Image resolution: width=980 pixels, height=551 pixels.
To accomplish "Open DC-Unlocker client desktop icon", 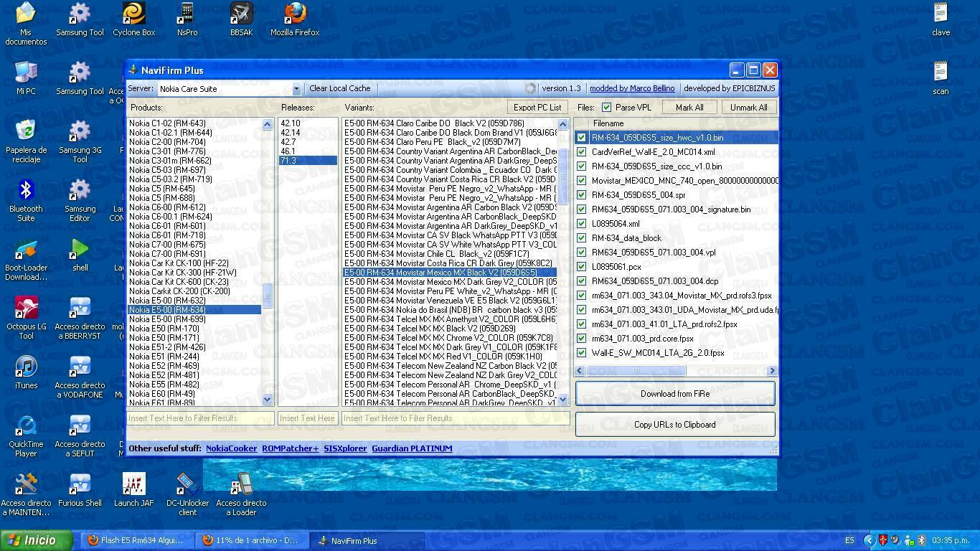I will [x=187, y=494].
